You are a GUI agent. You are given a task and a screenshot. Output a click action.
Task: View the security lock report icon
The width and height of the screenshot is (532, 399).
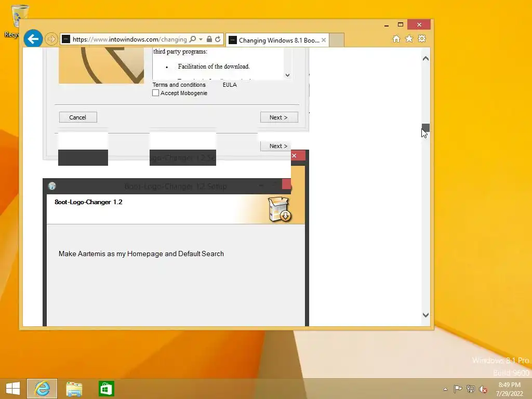[x=209, y=39]
